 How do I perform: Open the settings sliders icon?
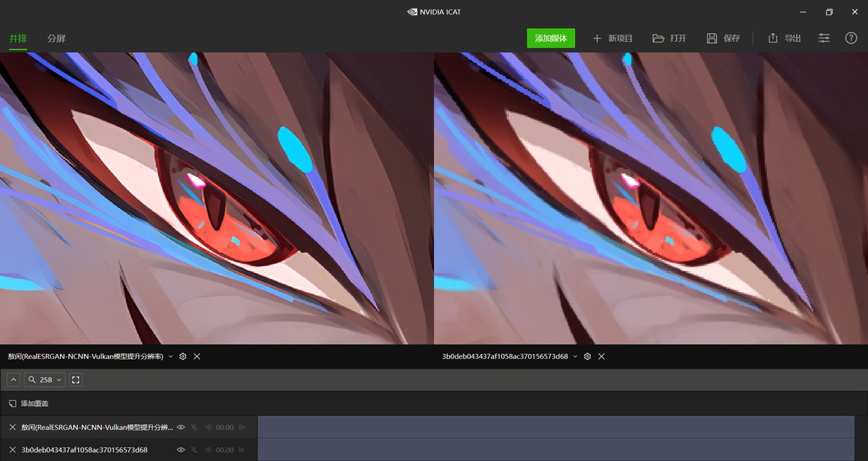824,38
